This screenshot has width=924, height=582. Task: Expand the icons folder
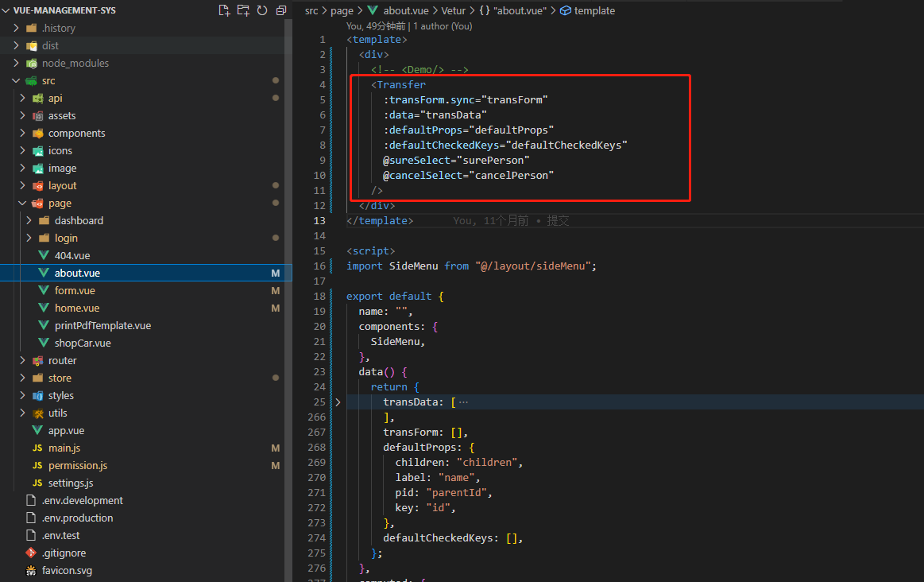22,150
